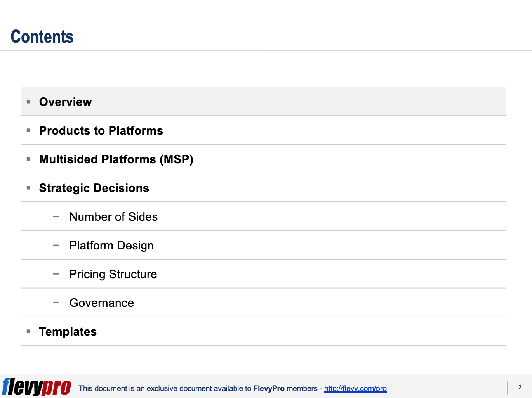Click the square bullet beside Multisided Platforms (MSP)
This screenshot has width=532, height=398.
pos(28,159)
